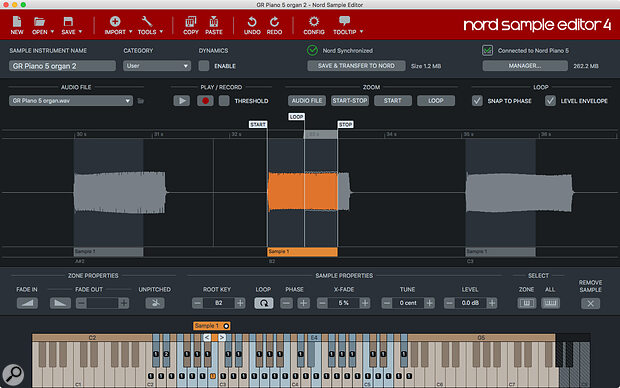
Task: Decrease X-Fade percentage
Action: point(322,303)
